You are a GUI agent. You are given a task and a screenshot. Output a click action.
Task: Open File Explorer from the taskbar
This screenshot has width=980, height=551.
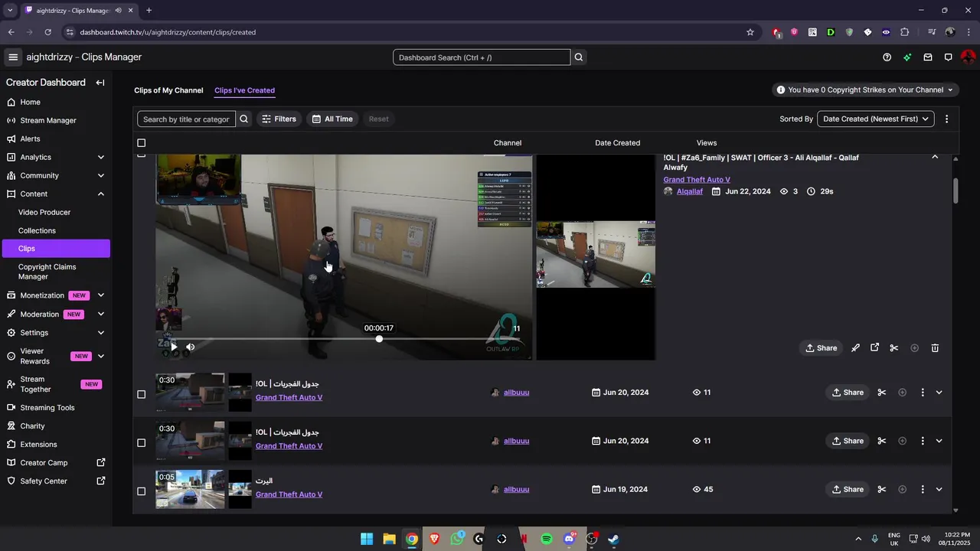coord(389,539)
